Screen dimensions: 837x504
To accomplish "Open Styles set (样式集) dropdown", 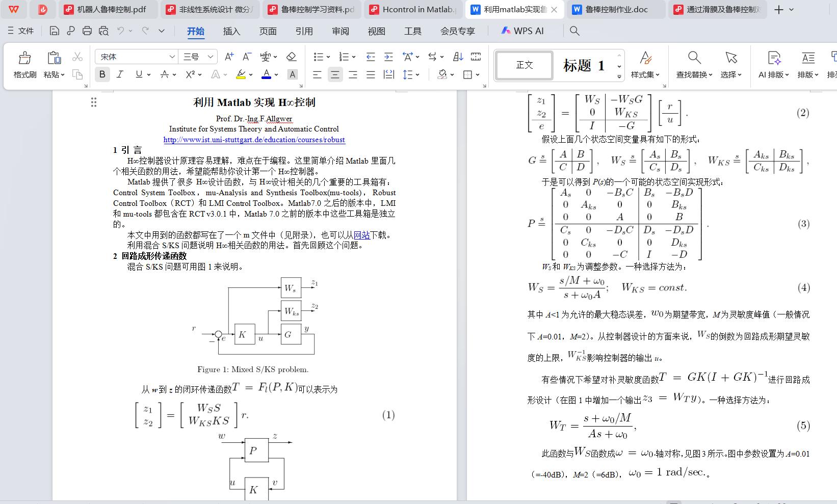I will click(x=645, y=65).
